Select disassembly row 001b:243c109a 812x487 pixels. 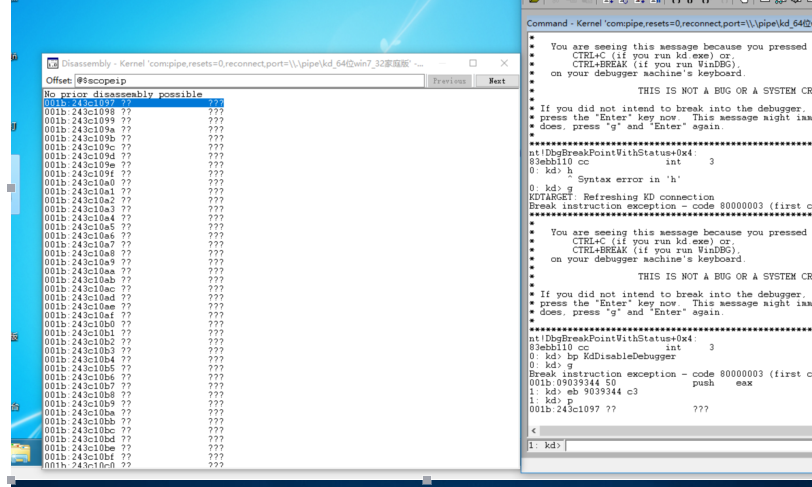click(x=134, y=130)
